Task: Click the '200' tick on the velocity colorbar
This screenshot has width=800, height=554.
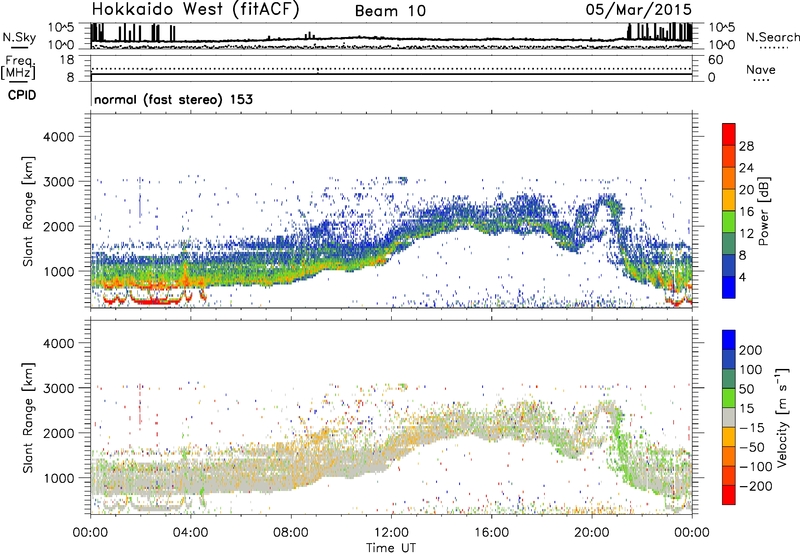Action: [x=750, y=350]
